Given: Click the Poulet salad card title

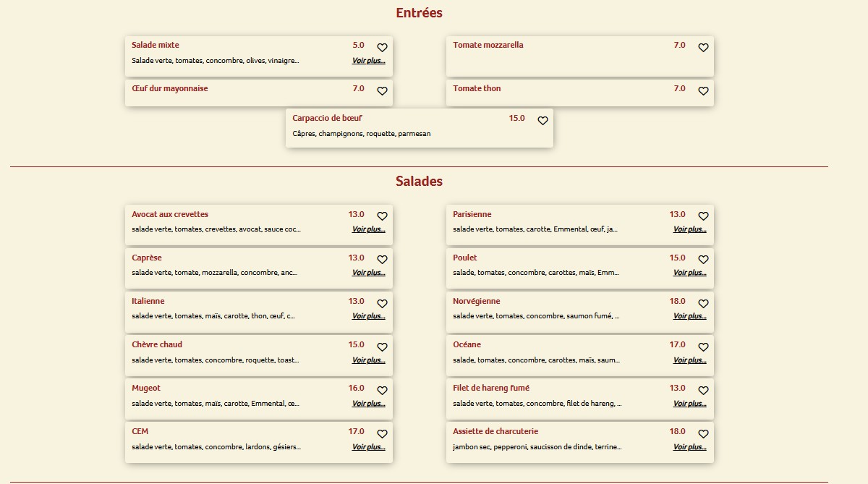Looking at the screenshot, I should 465,258.
